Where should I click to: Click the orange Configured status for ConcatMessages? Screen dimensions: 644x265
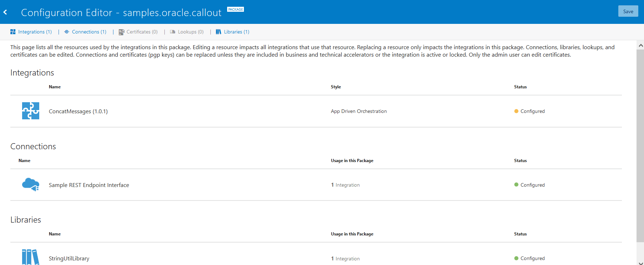(x=529, y=111)
